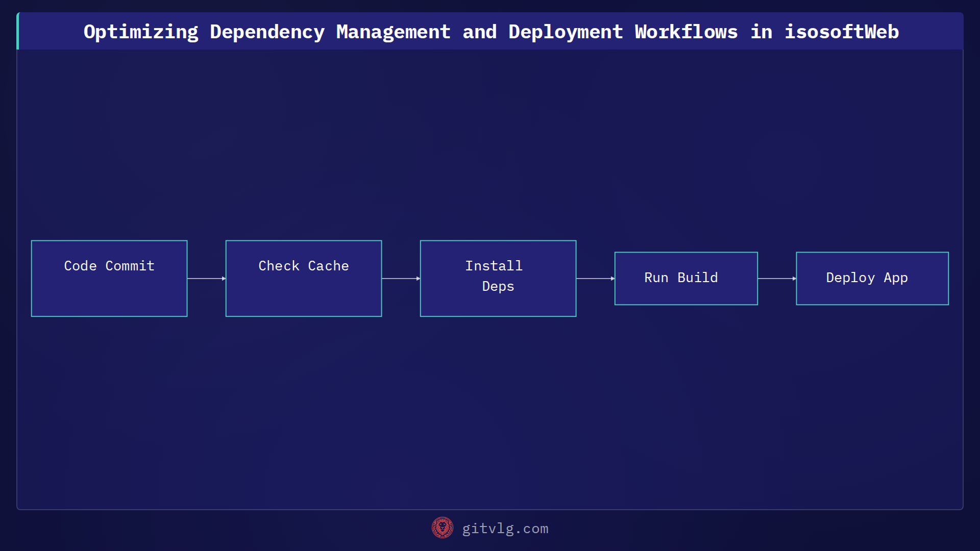Open the gitvlg.com link text
The width and height of the screenshot is (980, 551).
click(505, 529)
